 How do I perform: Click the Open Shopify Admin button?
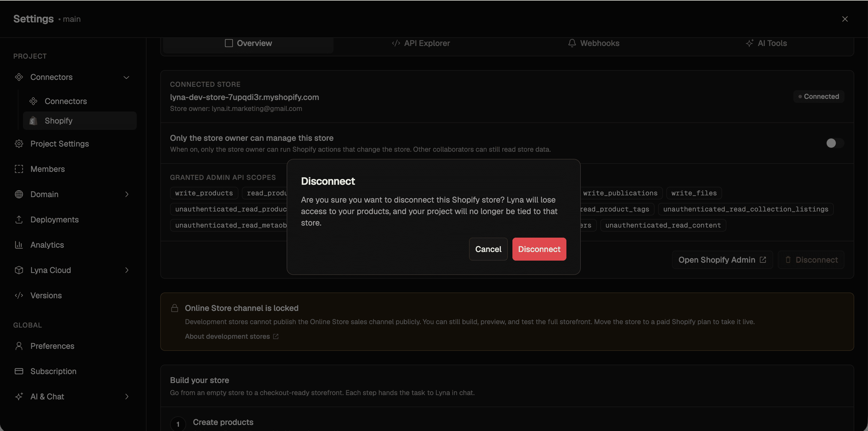tap(722, 260)
